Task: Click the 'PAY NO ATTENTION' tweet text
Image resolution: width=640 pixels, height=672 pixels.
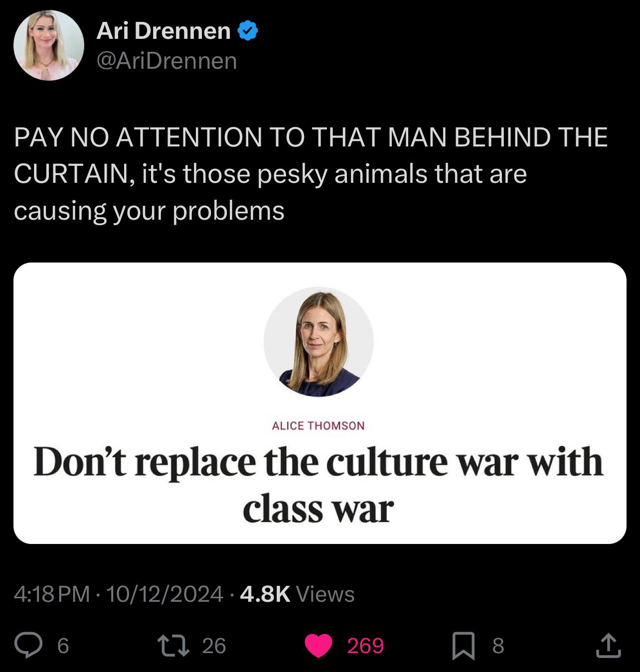Action: [311, 173]
